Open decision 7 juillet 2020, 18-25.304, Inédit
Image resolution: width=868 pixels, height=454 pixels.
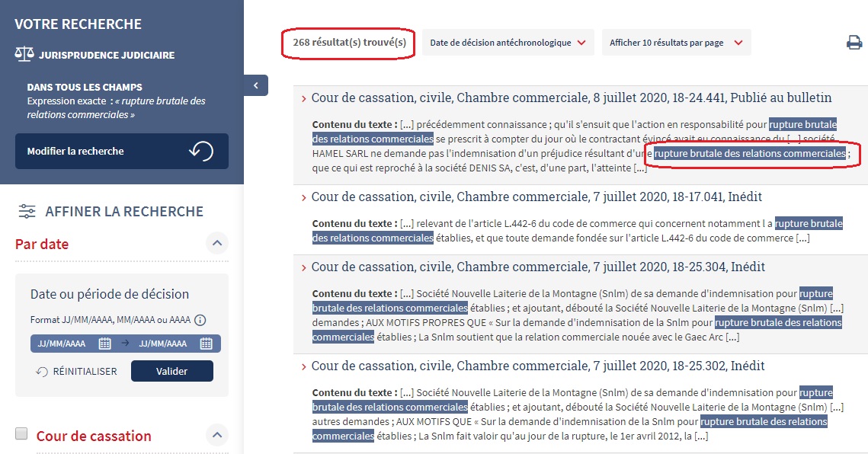pos(538,267)
